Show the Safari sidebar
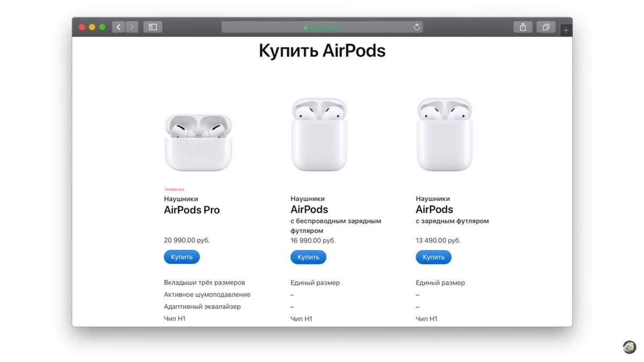Image resolution: width=644 pixels, height=362 pixels. point(153,27)
